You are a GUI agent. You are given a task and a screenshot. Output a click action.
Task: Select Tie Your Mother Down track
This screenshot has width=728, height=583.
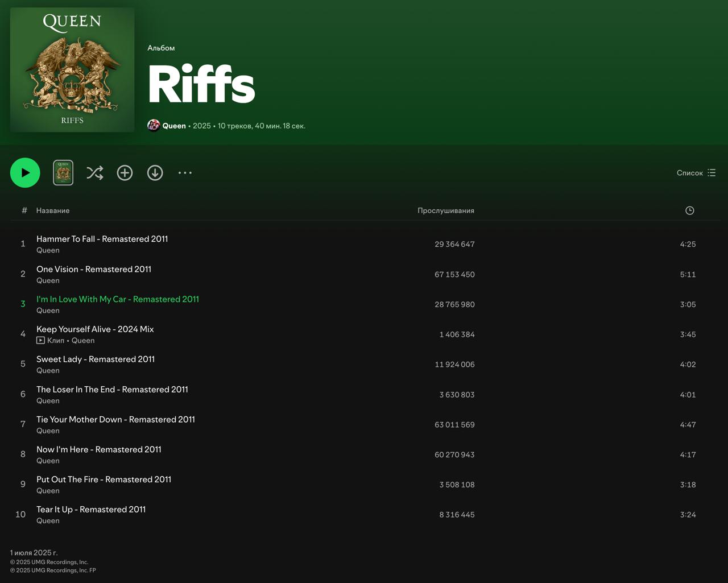[x=115, y=420]
